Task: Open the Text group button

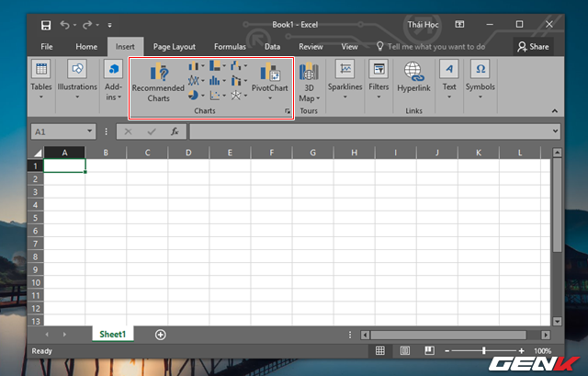Action: point(449,80)
